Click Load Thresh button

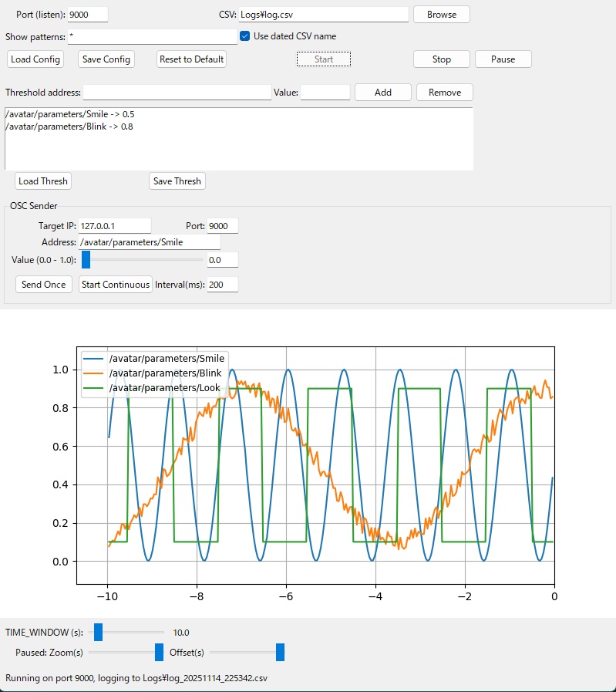[43, 181]
